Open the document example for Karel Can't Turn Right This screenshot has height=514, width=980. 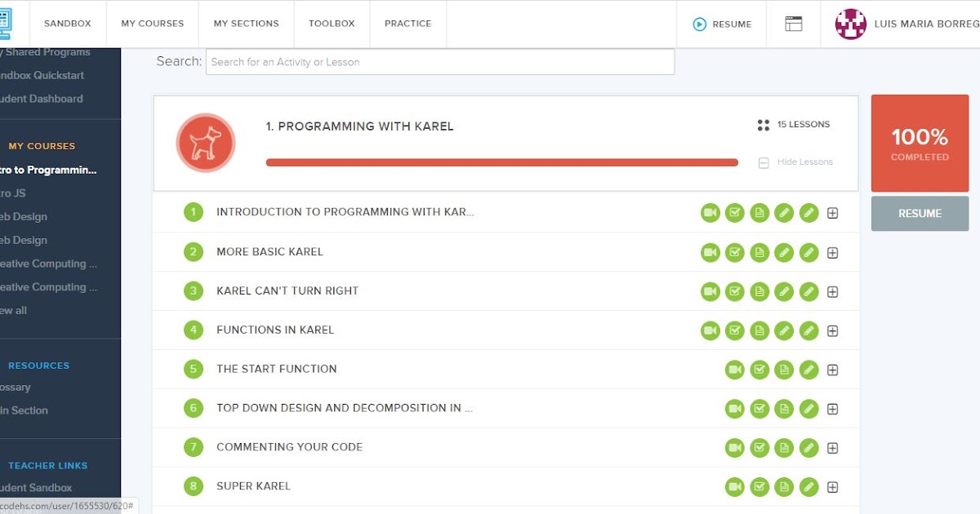pos(759,291)
